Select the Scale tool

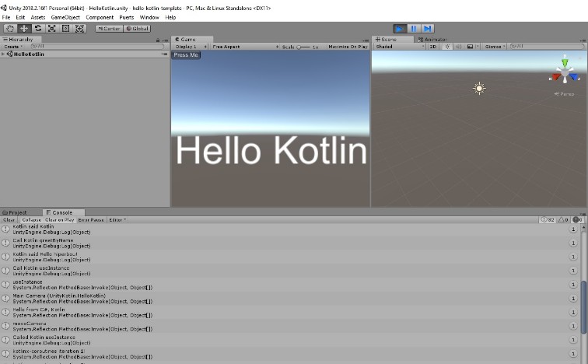(x=52, y=29)
